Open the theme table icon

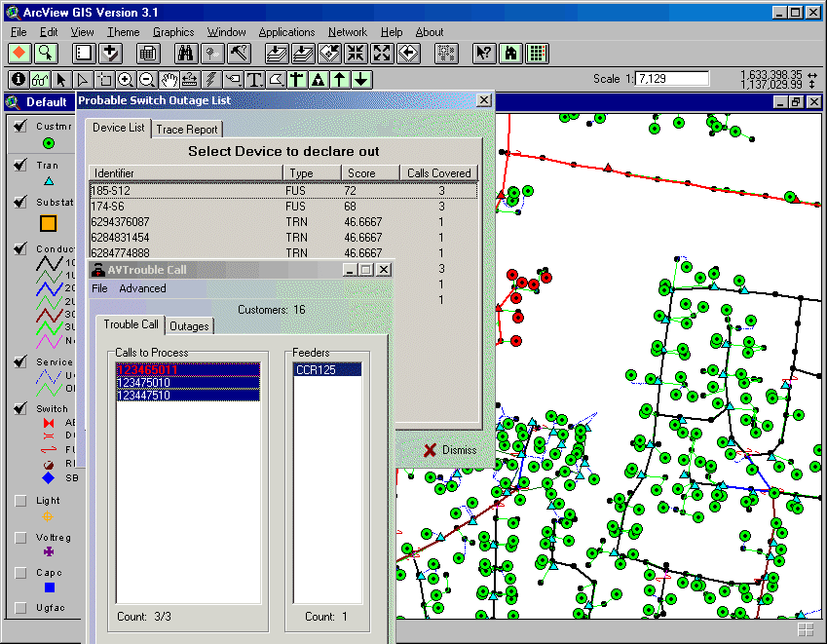(x=148, y=54)
